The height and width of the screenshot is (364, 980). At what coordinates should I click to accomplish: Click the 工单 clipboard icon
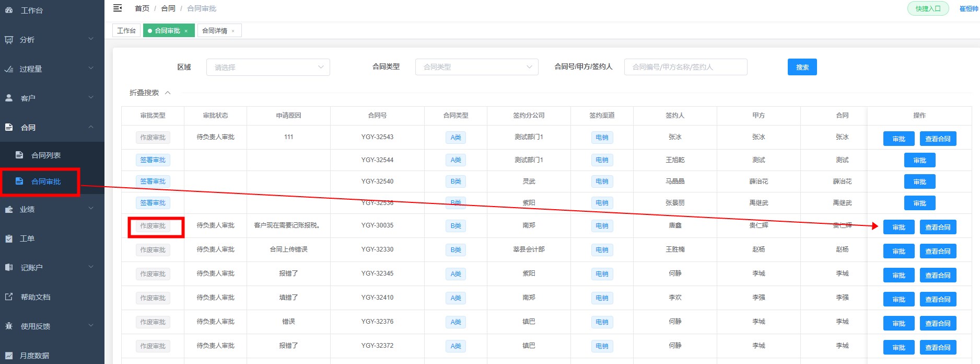9,238
